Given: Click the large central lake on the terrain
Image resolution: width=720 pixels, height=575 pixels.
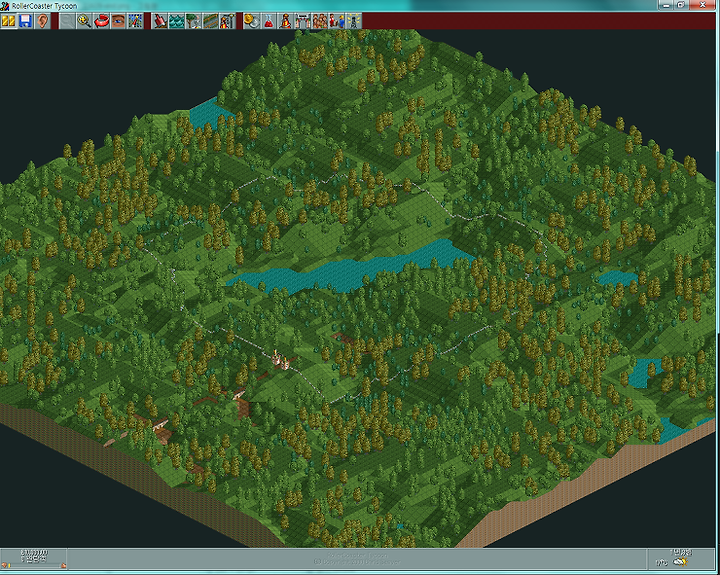Looking at the screenshot, I should click(351, 271).
